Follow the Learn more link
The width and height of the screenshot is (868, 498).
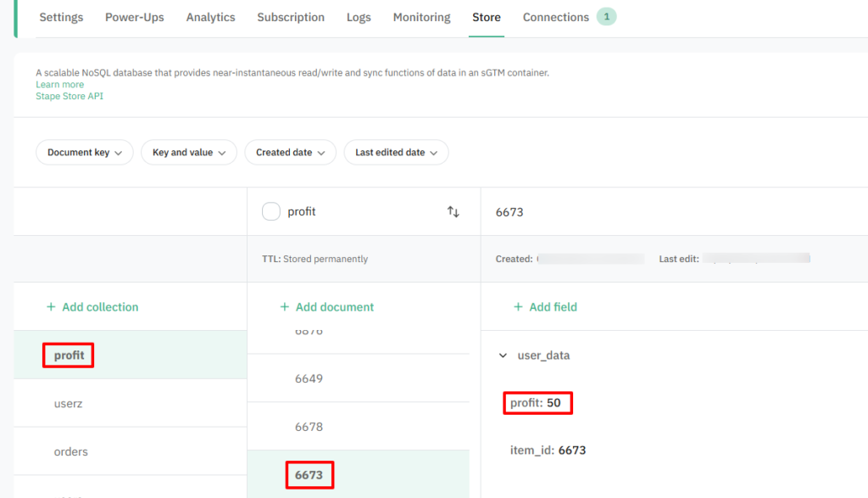tap(60, 84)
